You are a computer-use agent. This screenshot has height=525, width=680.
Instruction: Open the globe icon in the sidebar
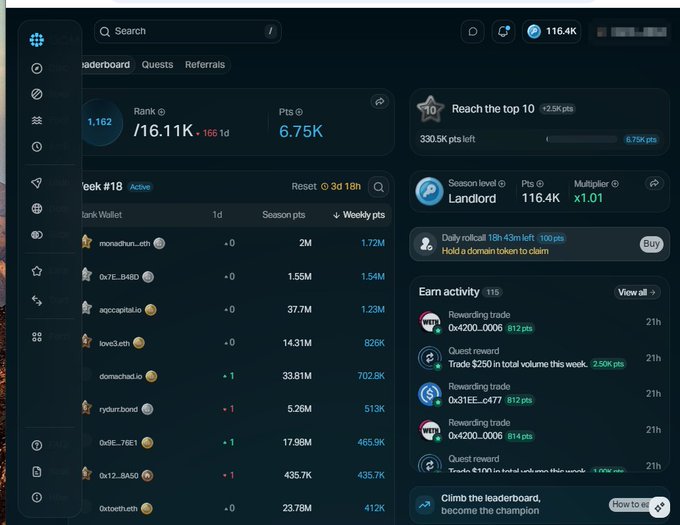[x=37, y=209]
